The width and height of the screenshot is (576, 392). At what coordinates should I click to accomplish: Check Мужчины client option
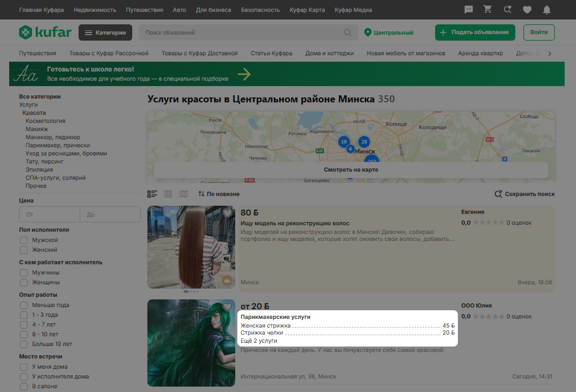pyautogui.click(x=24, y=273)
